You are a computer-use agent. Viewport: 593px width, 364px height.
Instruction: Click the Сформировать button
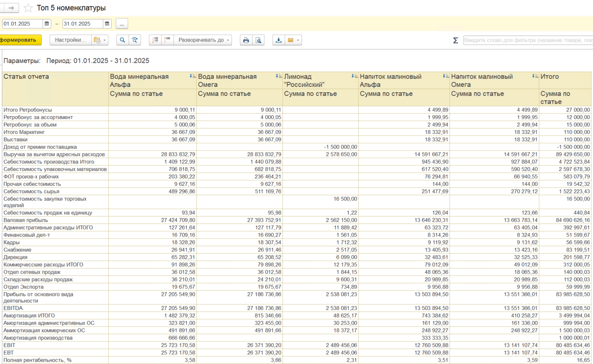click(x=19, y=40)
